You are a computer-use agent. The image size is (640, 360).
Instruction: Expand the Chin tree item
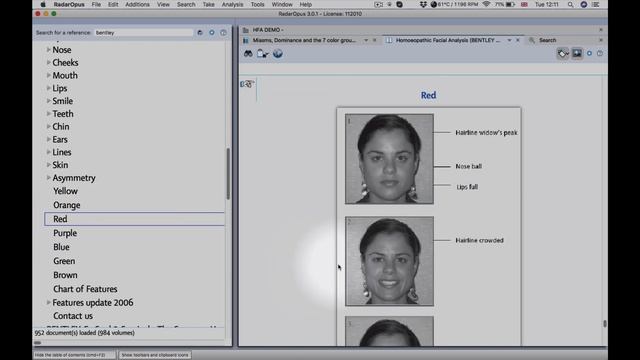tap(49, 126)
